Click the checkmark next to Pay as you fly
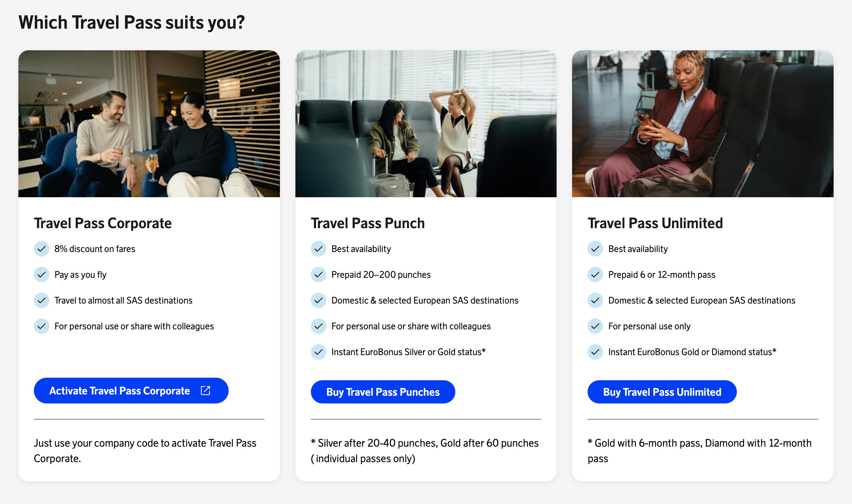Screen dimensions: 852x504 tap(42, 275)
